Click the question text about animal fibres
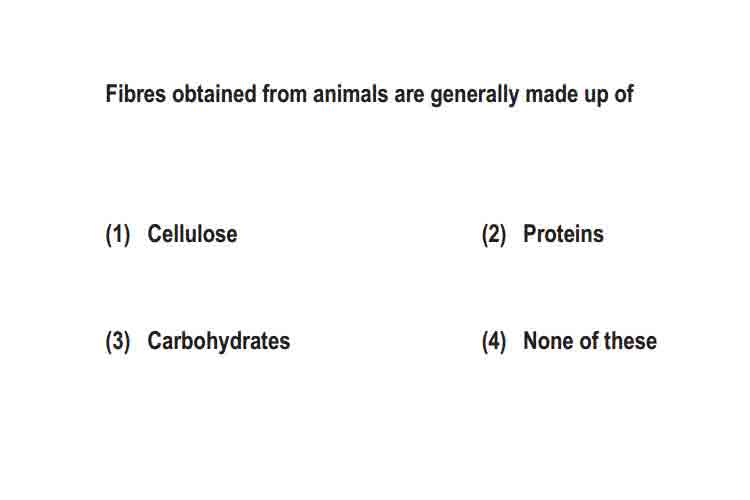750x500 pixels. pos(369,94)
